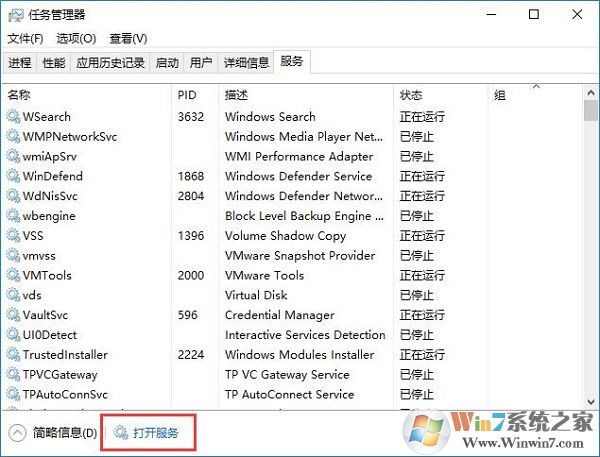This screenshot has width=600, height=457.
Task: Click the scrollbar up arrow
Action: 591,93
